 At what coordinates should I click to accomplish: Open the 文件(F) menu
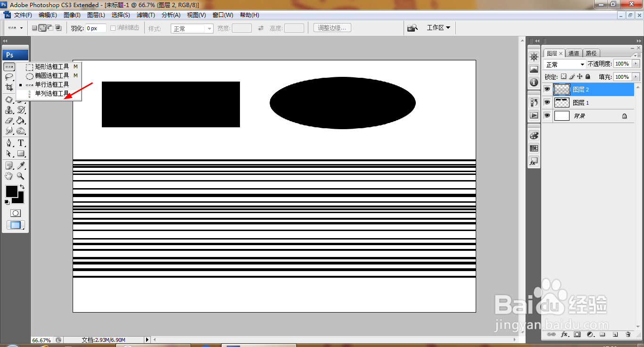click(x=23, y=15)
